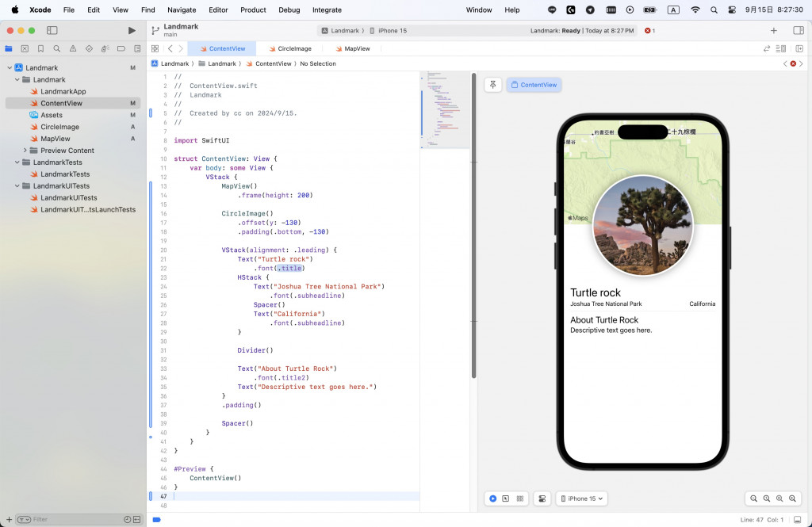Open the iPhone 15 preview device dropdown
Viewport: 812px width, 527px height.
[x=581, y=498]
